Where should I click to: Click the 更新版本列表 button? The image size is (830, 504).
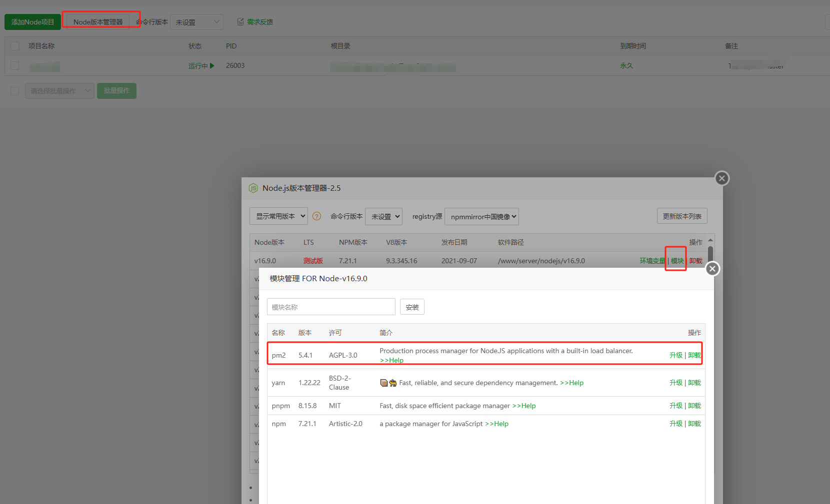682,216
